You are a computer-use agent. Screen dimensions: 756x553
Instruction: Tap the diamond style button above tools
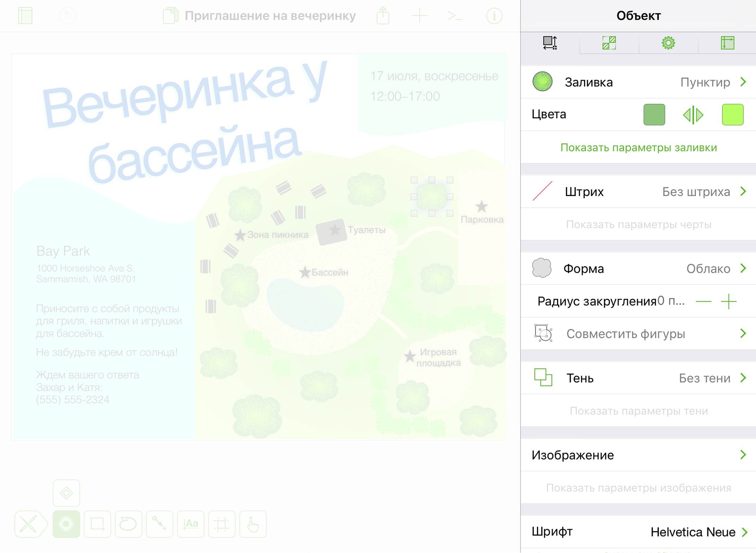pyautogui.click(x=66, y=493)
